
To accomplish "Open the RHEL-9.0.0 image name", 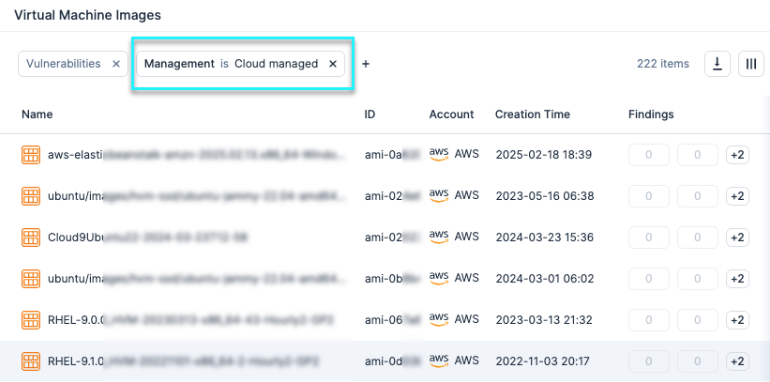I will coord(191,320).
